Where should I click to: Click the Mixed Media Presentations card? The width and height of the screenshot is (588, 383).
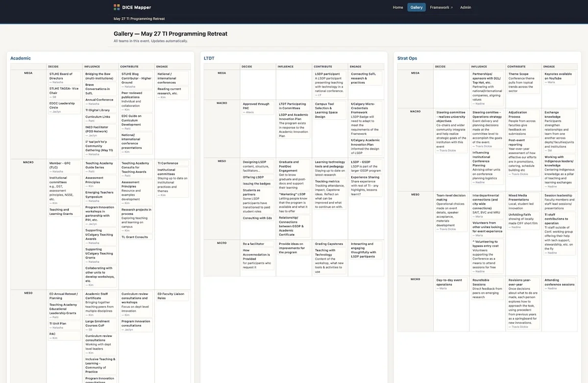point(523,201)
